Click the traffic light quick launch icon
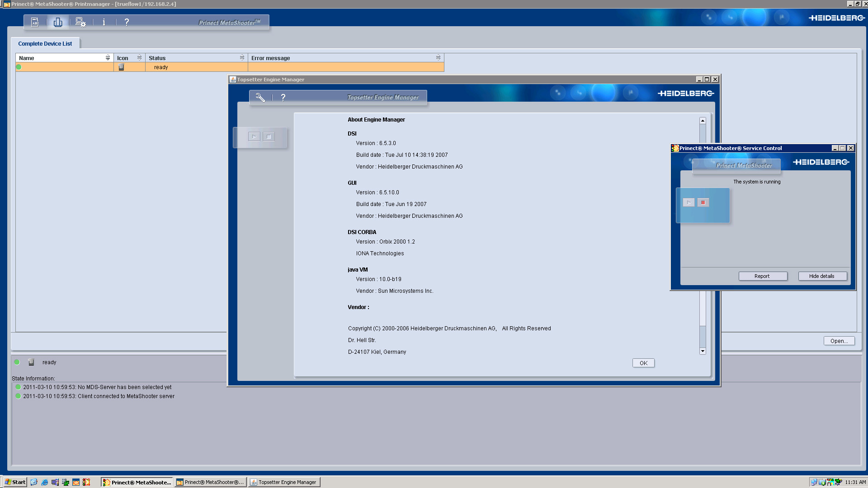The image size is (868, 488). pos(86,482)
